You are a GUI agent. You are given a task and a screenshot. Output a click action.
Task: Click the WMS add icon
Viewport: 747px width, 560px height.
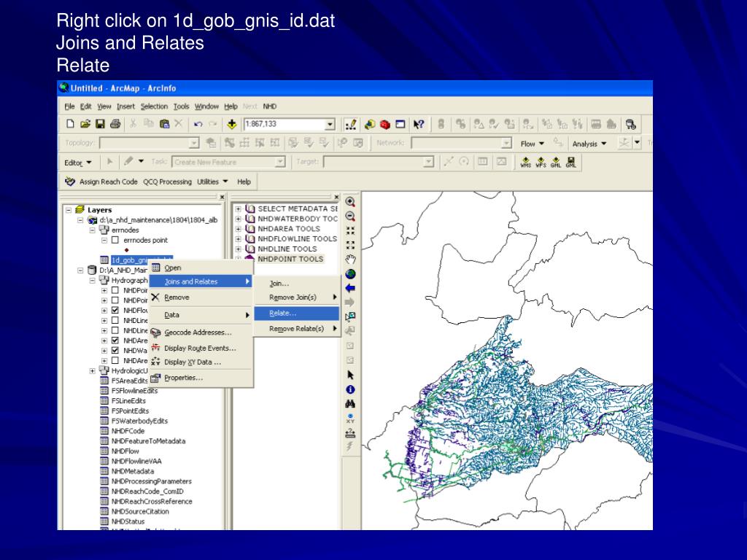(525, 163)
